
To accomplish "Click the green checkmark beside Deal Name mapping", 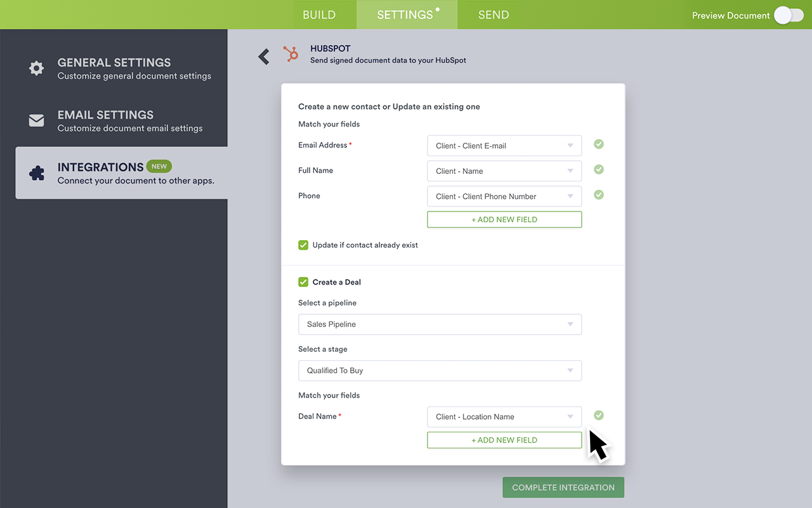I will pyautogui.click(x=598, y=415).
